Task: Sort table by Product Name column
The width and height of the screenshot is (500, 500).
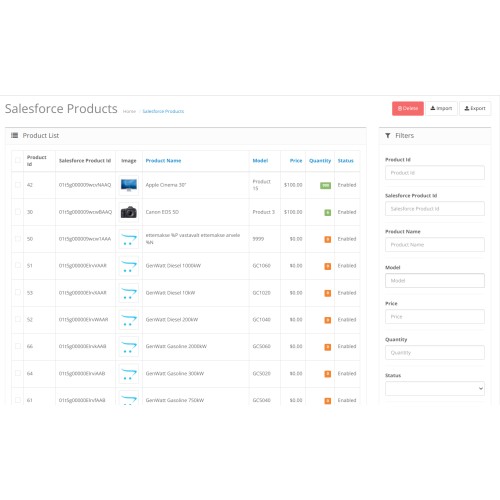Action: click(163, 161)
